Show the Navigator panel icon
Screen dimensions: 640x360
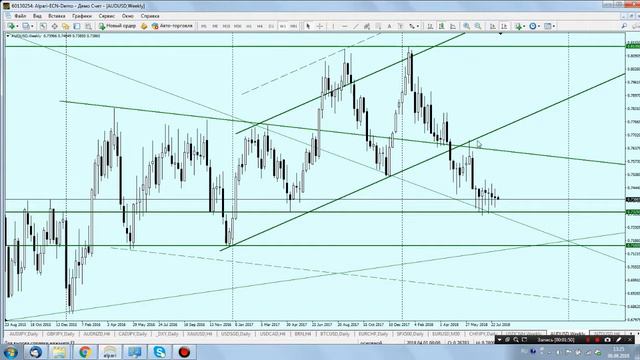[x=66, y=26]
